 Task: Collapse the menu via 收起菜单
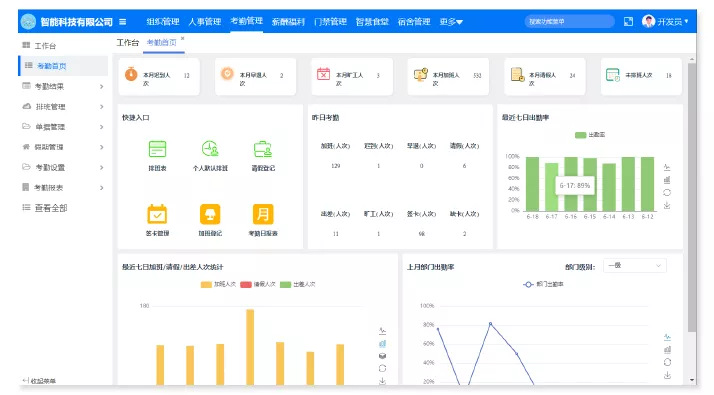40,381
